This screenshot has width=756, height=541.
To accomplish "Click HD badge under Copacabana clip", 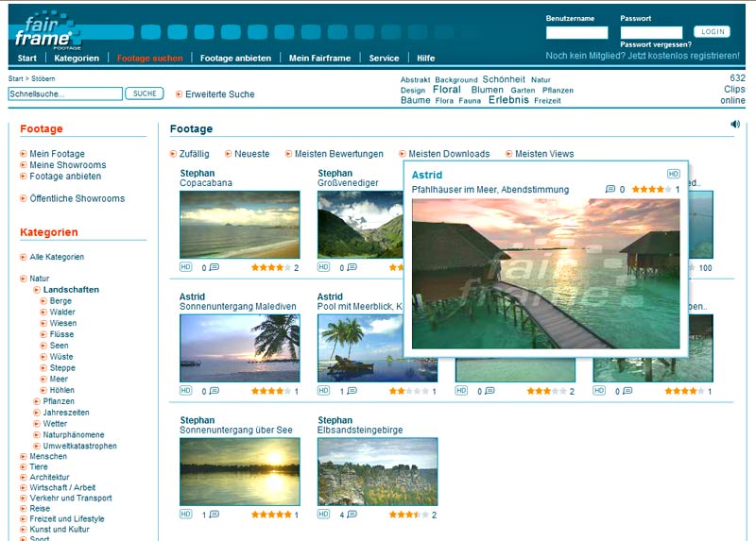I will click(x=185, y=267).
